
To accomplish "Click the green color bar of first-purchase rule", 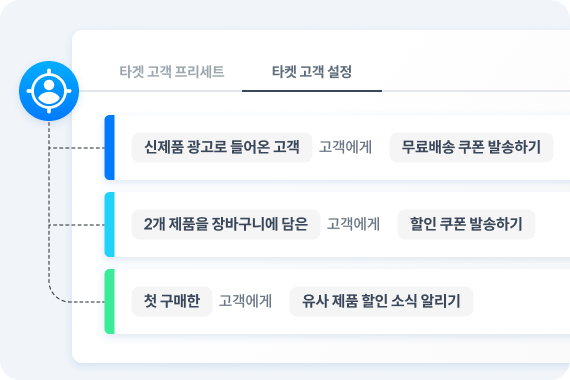I will 109,301.
